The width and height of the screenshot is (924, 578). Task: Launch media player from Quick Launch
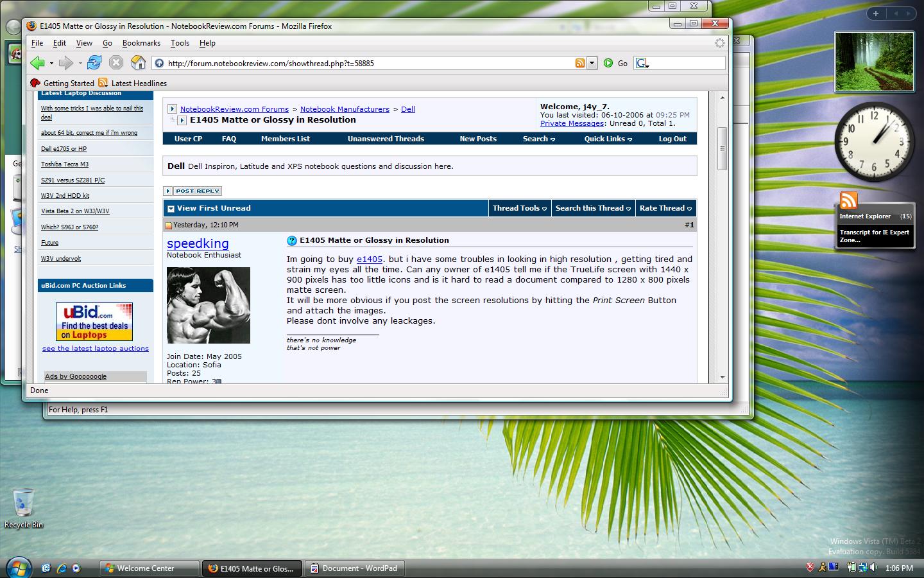click(76, 568)
